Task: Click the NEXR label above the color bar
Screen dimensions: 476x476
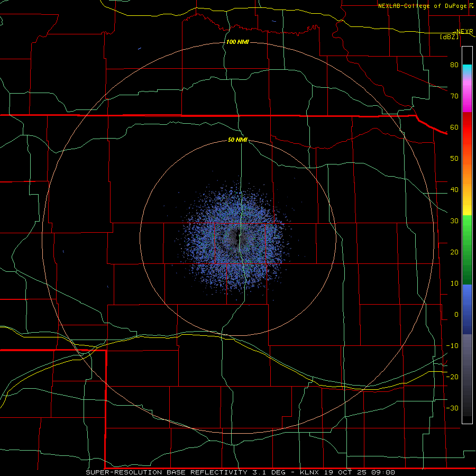Action: 464,32
